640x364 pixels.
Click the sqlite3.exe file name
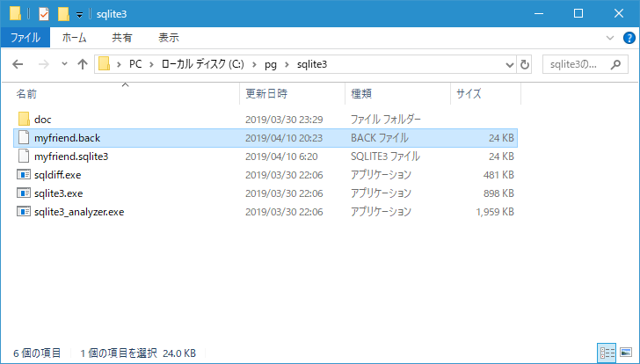click(58, 193)
